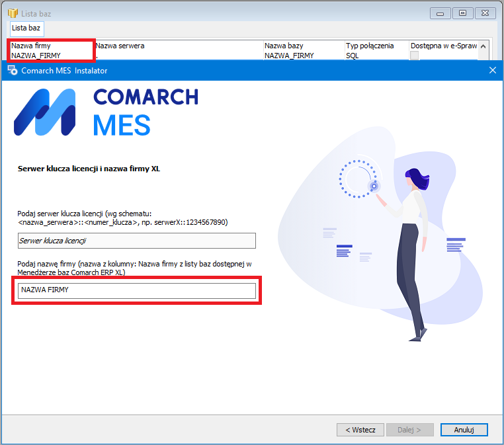Select the Lista baz tab
Screen dimensions: 504x445
coord(26,28)
